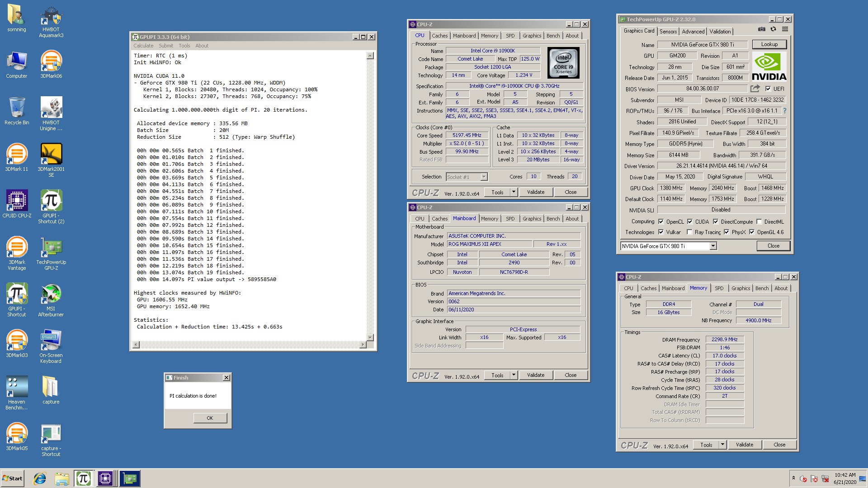This screenshot has height=488, width=868.
Task: Open TechPowerUp GPU-Z desktop icon
Action: [51, 253]
